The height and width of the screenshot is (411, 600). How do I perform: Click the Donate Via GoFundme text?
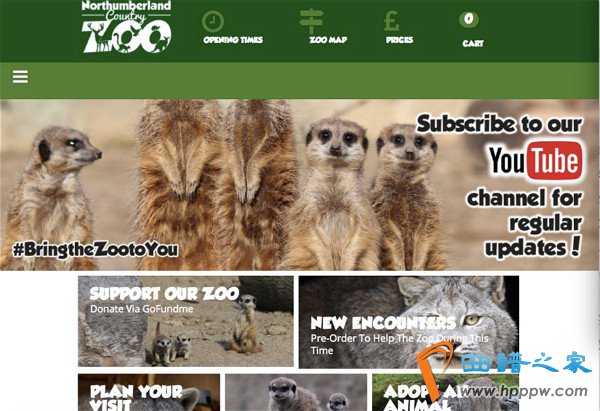[x=142, y=309]
